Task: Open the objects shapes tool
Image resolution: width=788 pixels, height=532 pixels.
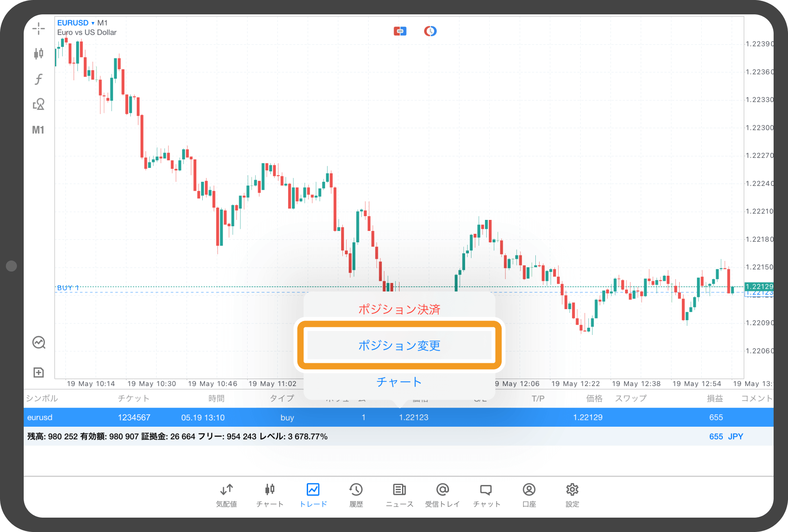Action: [x=39, y=104]
